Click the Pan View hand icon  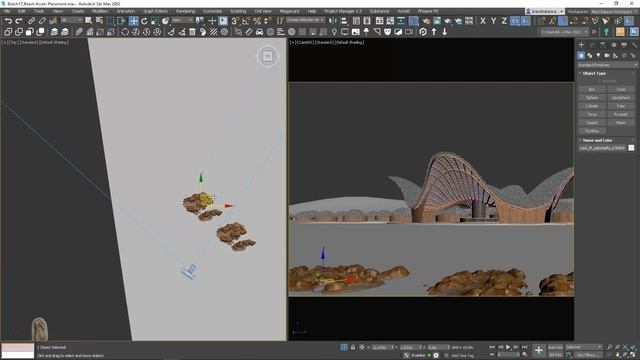coord(618,355)
